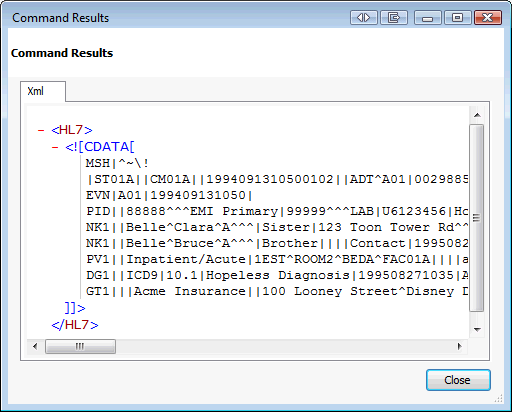Maximize the Command Results window
The image size is (512, 412).
(458, 17)
